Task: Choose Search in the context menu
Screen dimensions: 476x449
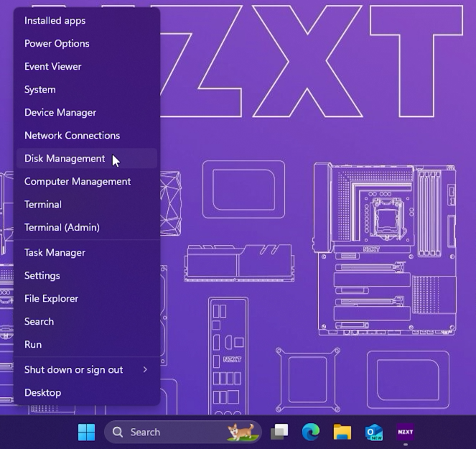Action: point(87,322)
